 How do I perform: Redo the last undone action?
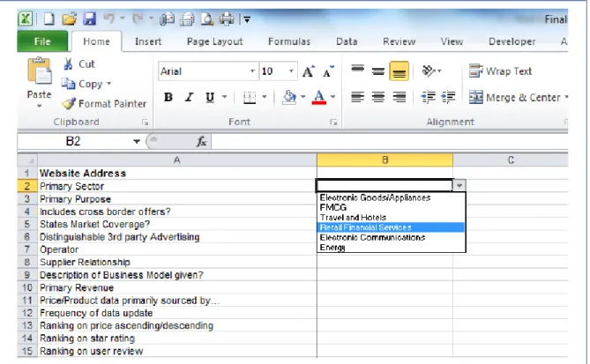point(138,19)
